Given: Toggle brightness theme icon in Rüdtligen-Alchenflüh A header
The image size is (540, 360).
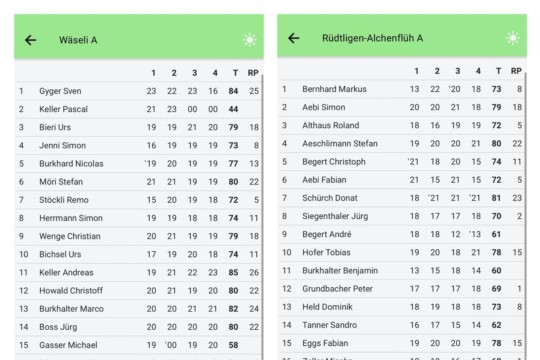Looking at the screenshot, I should pos(512,38).
